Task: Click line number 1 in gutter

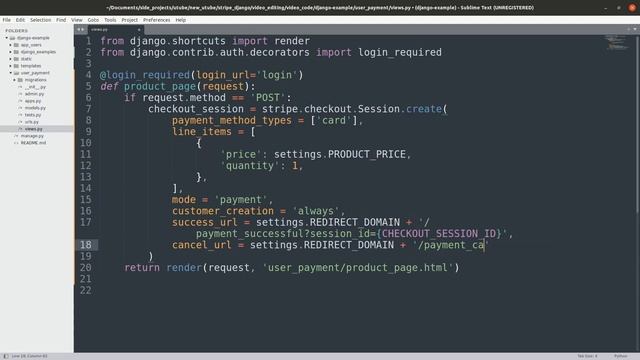Action: point(89,41)
